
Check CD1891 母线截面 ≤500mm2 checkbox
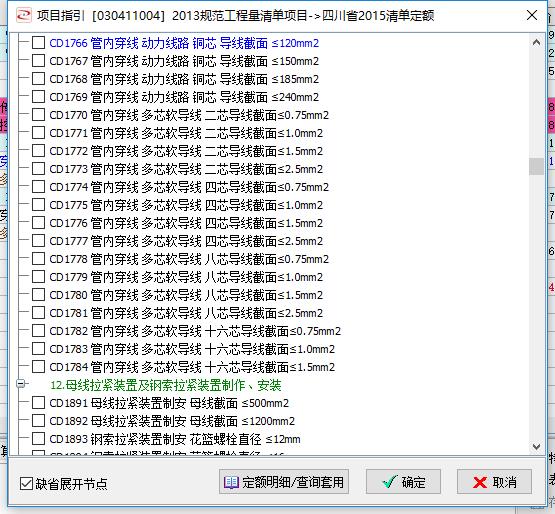point(38,402)
